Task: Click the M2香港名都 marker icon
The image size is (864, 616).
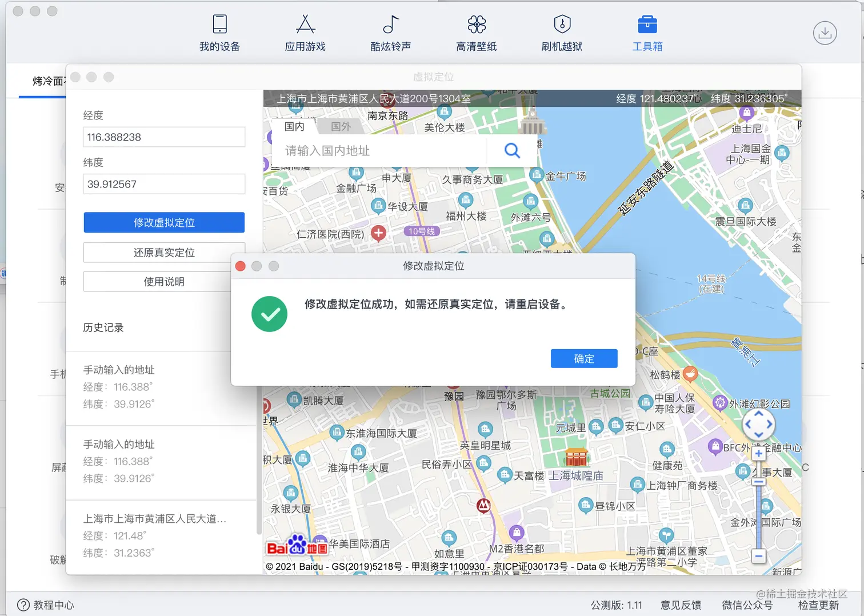Action: 517,533
